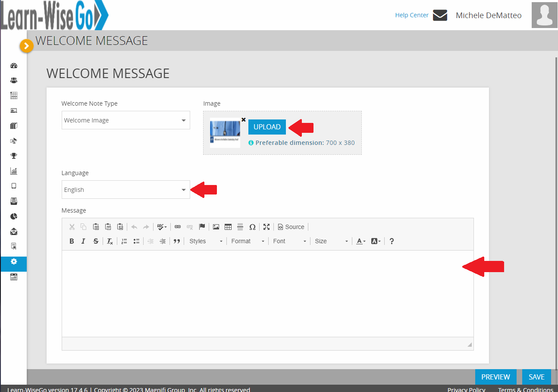This screenshot has height=392, width=558.
Task: Undo the last editor action
Action: click(134, 226)
